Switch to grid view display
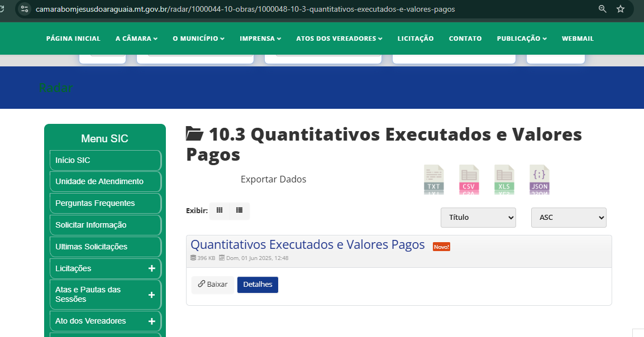Viewport: 644px width, 337px height. click(x=220, y=210)
